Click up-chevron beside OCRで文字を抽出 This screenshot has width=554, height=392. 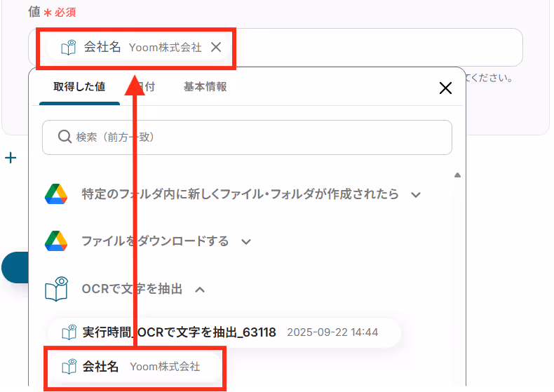(200, 290)
